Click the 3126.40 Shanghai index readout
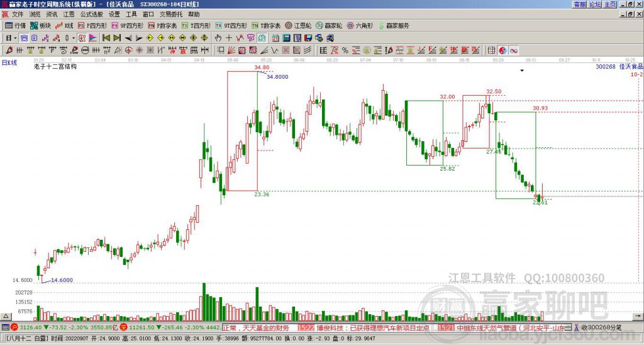 (30, 328)
